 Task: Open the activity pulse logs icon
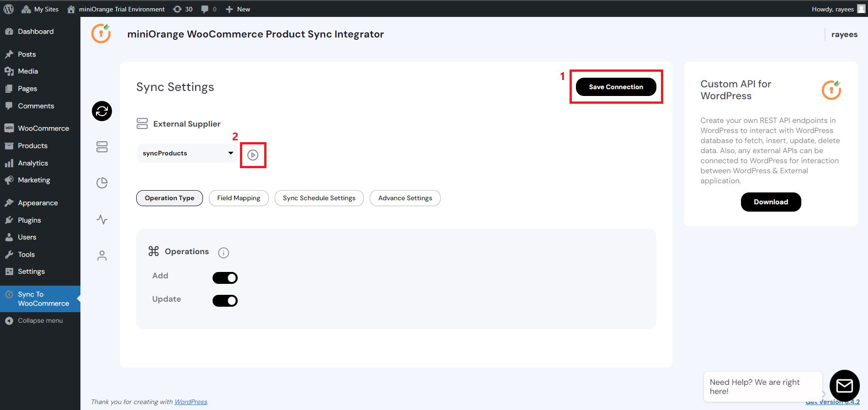coord(102,219)
